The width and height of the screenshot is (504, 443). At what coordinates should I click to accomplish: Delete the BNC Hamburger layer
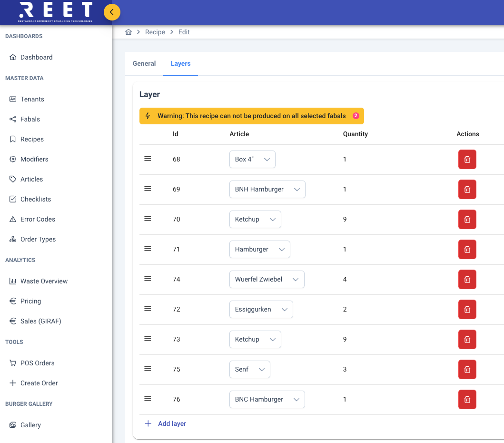click(x=467, y=400)
